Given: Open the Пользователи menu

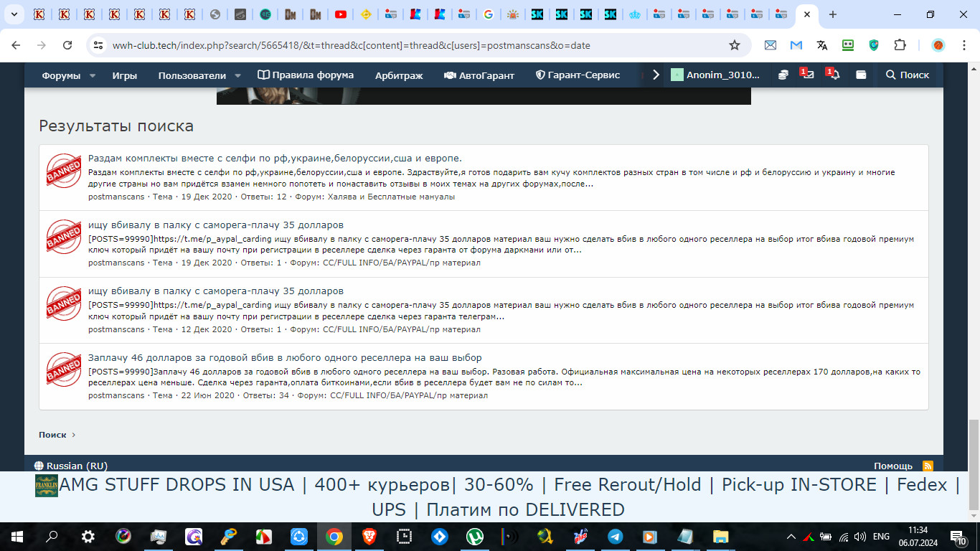Looking at the screenshot, I should tap(192, 75).
